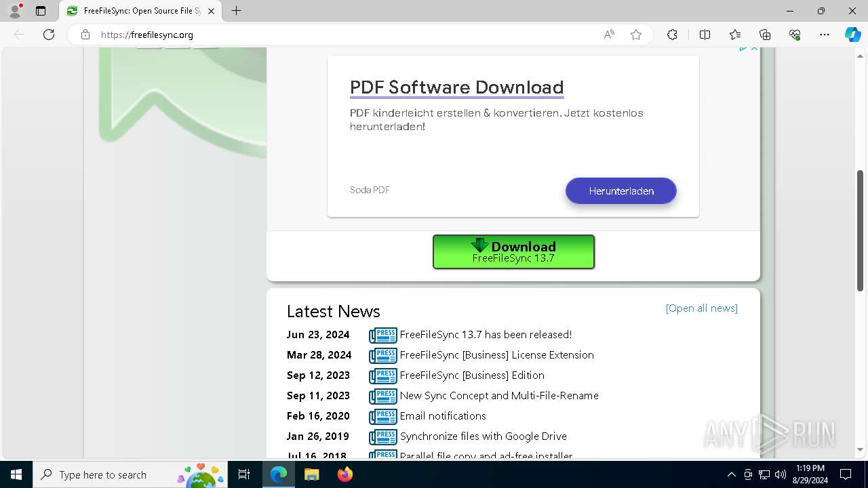Click the ad info icon
Viewport: 868px width, 488px height.
click(743, 48)
